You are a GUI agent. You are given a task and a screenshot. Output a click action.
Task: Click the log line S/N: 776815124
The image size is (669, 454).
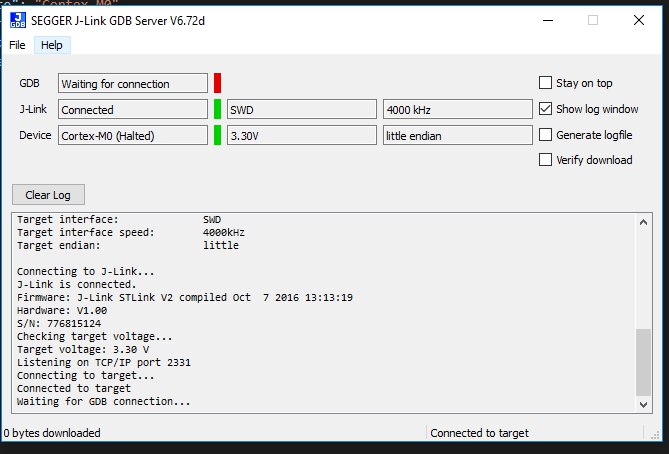click(x=59, y=323)
